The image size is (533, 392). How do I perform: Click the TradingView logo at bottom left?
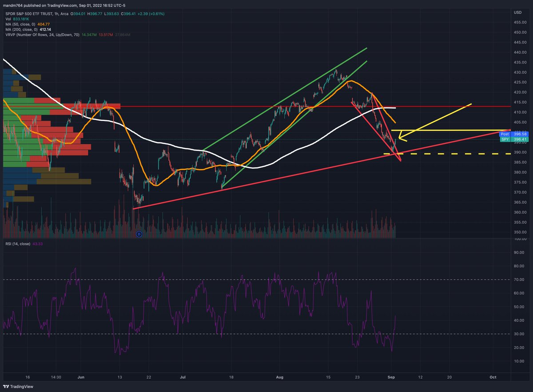pyautogui.click(x=18, y=387)
